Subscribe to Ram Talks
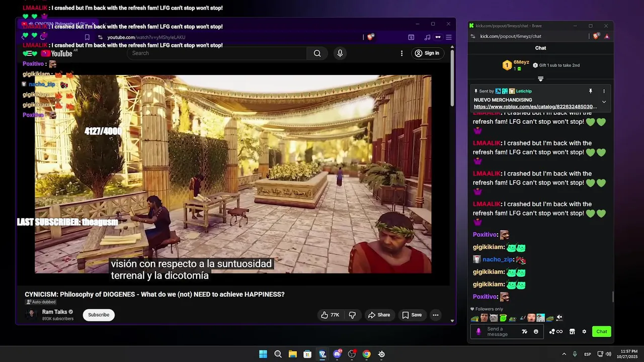The width and height of the screenshot is (644, 362). coord(99,315)
